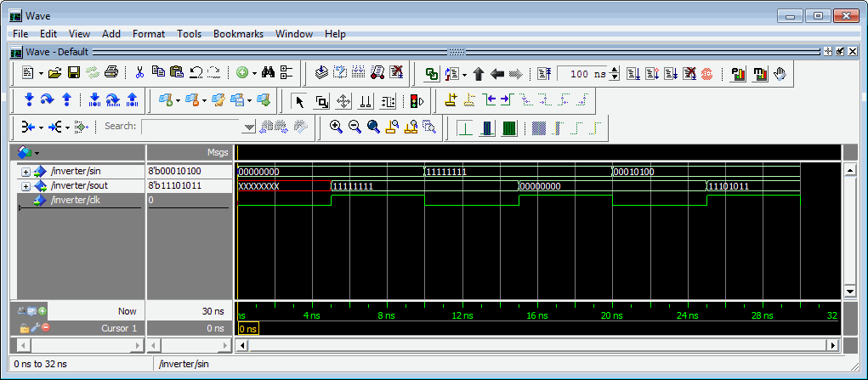Open the Search history dropdown
The image size is (868, 380).
(x=249, y=127)
